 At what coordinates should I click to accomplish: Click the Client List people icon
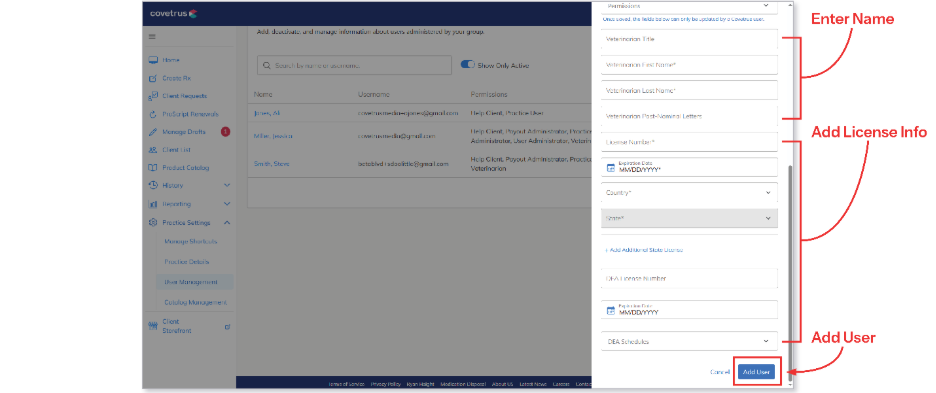(x=153, y=150)
